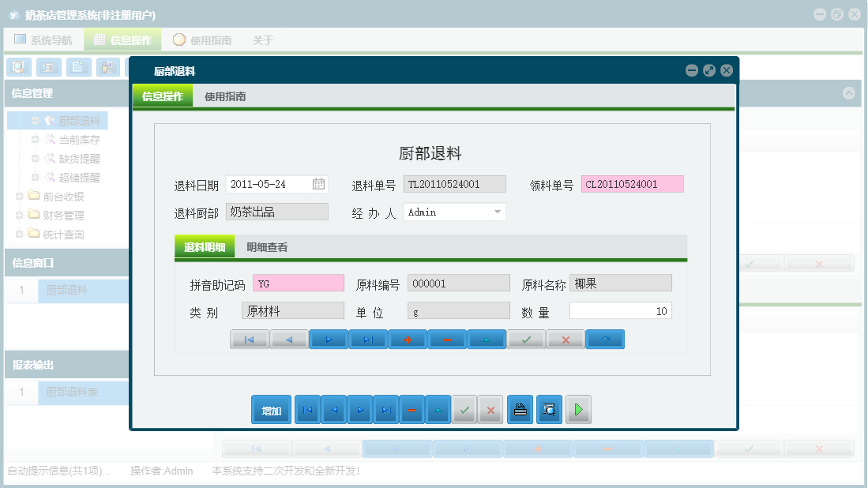Click the last-record navigation arrow in detail toolbar
Screen dimensions: 868x488
(368, 339)
